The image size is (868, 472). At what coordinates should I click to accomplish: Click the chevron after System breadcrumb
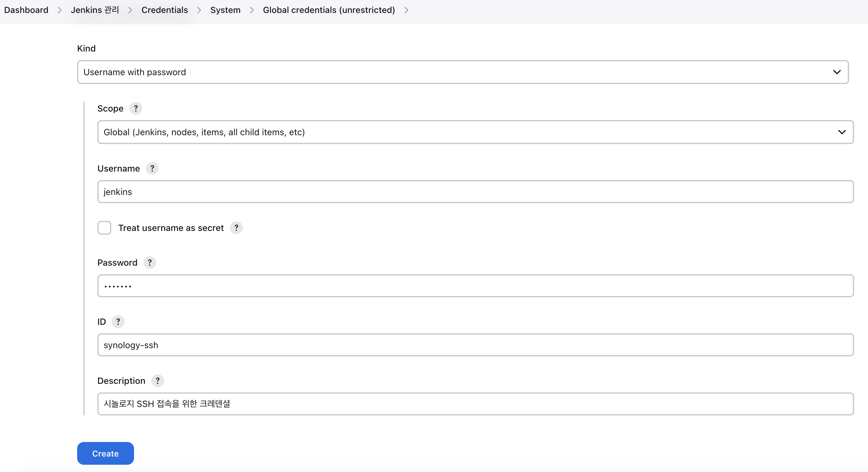point(252,10)
